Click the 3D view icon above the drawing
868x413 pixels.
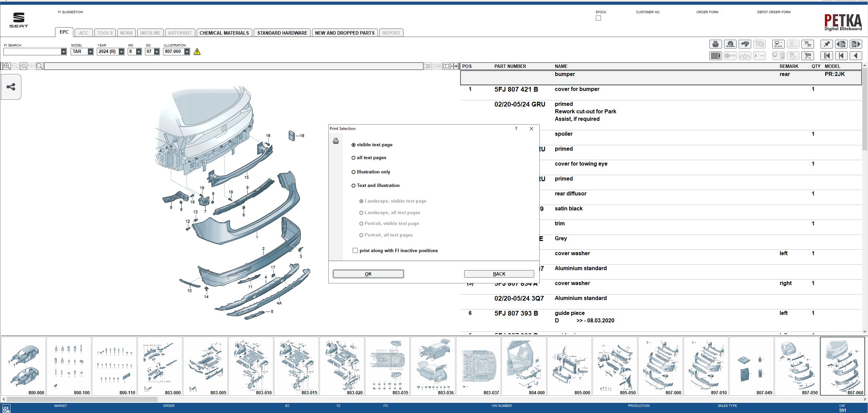pyautogui.click(x=428, y=66)
